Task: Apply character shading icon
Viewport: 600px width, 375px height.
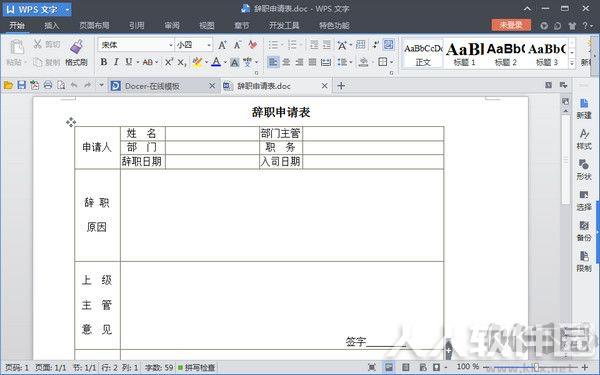Action: tap(235, 62)
